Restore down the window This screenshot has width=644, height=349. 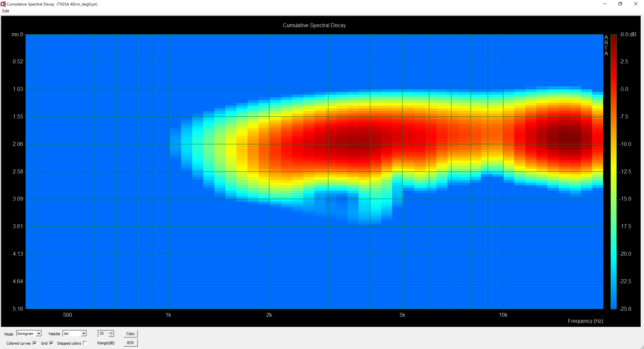620,4
